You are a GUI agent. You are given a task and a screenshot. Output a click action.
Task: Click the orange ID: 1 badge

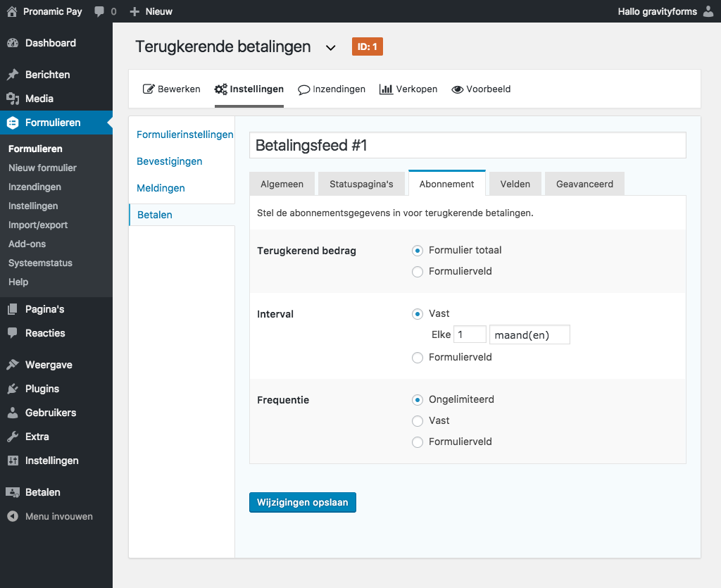[x=368, y=46]
